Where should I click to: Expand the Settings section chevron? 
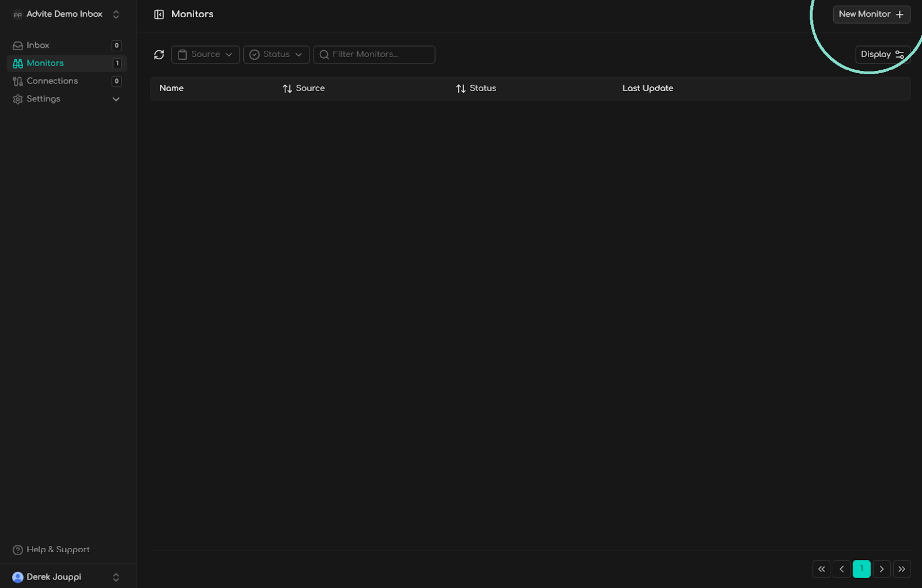pos(116,99)
